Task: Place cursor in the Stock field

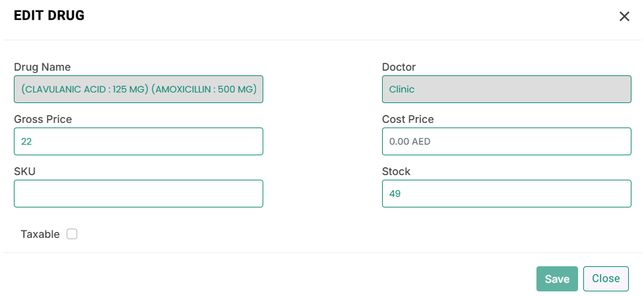Action: pos(506,193)
